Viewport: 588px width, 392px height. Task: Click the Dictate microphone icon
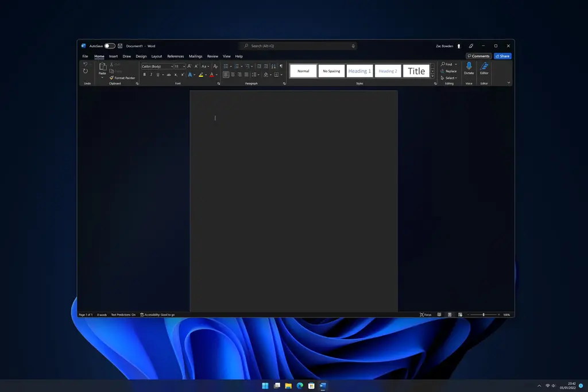tap(469, 67)
